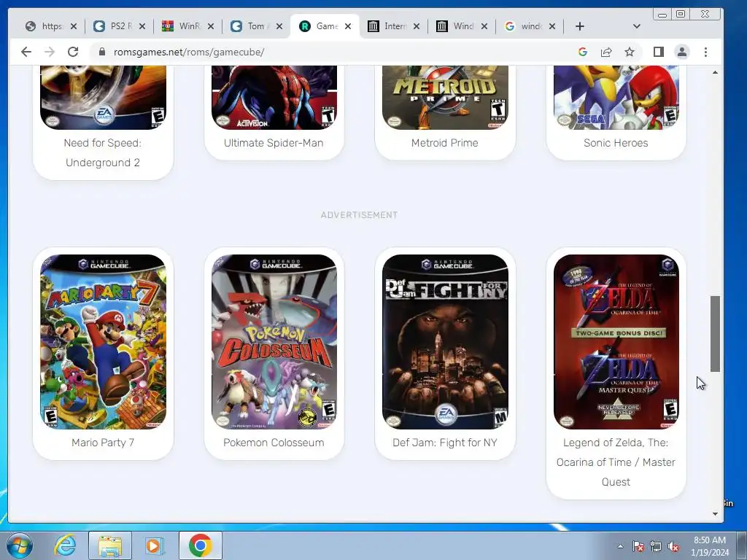Close the Intern tab
The width and height of the screenshot is (747, 560).
point(417,26)
